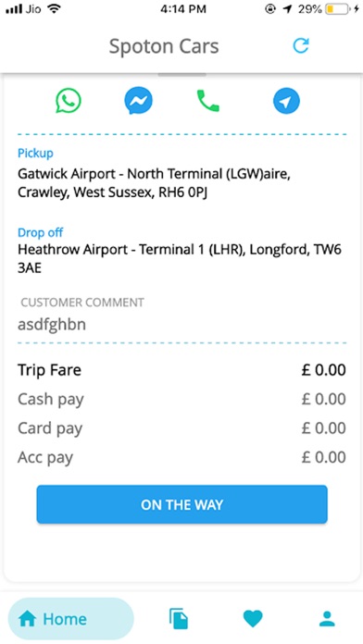363x644 pixels.
Task: Refresh the Spoton Cars job screen
Action: point(301,45)
